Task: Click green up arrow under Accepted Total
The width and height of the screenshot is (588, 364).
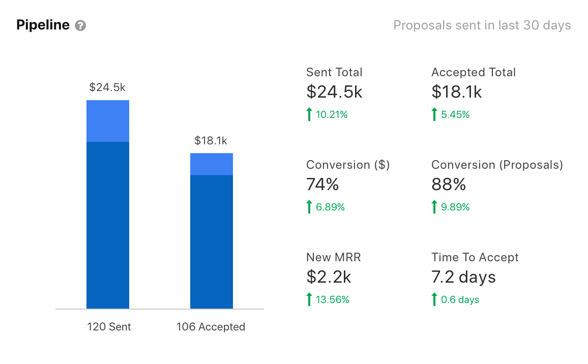Action: point(434,114)
